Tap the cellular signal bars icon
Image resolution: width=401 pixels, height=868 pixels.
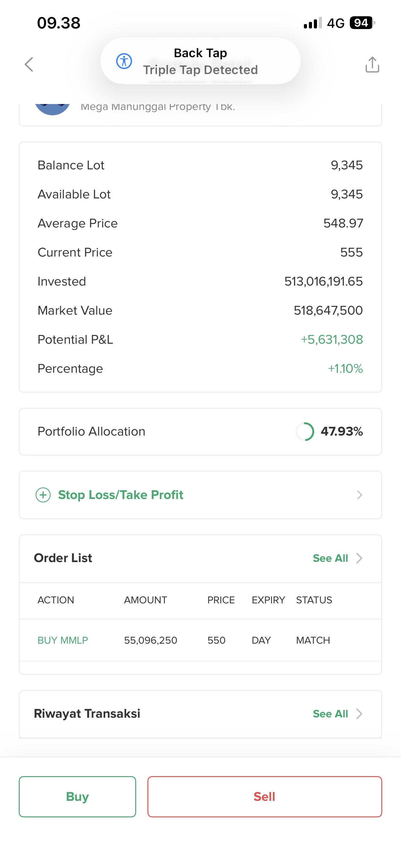point(312,23)
